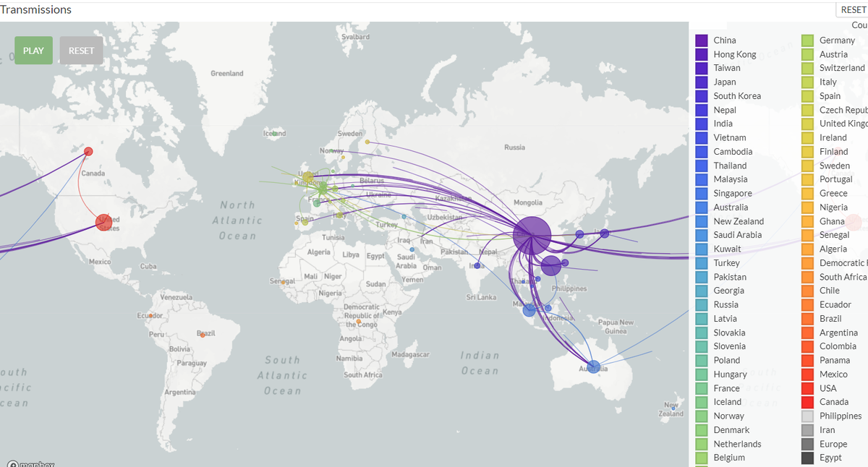
Task: Click Slovenia legend entry
Action: (729, 346)
